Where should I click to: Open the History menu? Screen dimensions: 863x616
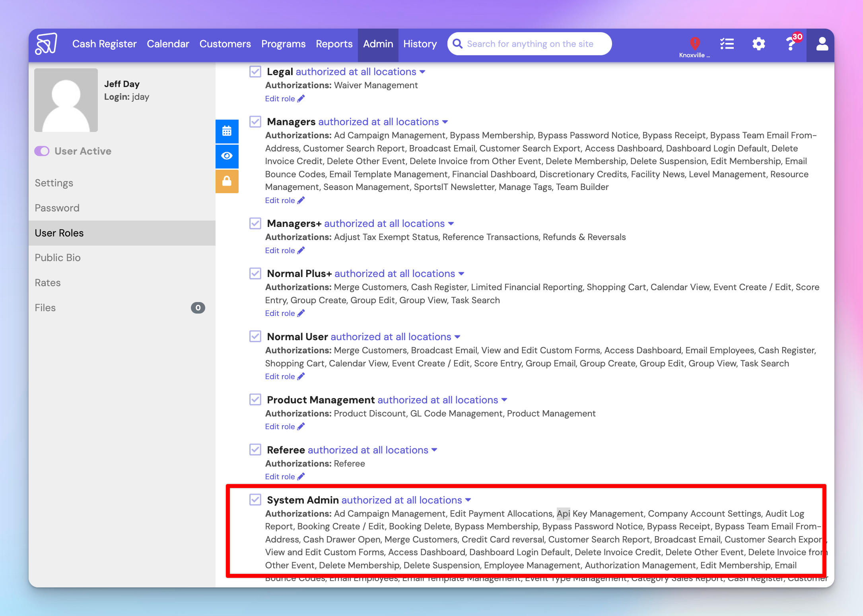pyautogui.click(x=420, y=44)
